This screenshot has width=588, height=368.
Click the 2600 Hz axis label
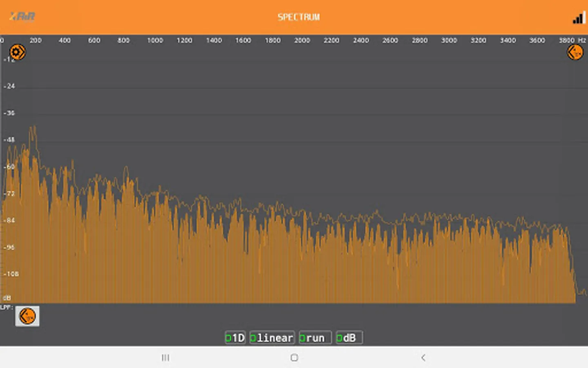(390, 40)
